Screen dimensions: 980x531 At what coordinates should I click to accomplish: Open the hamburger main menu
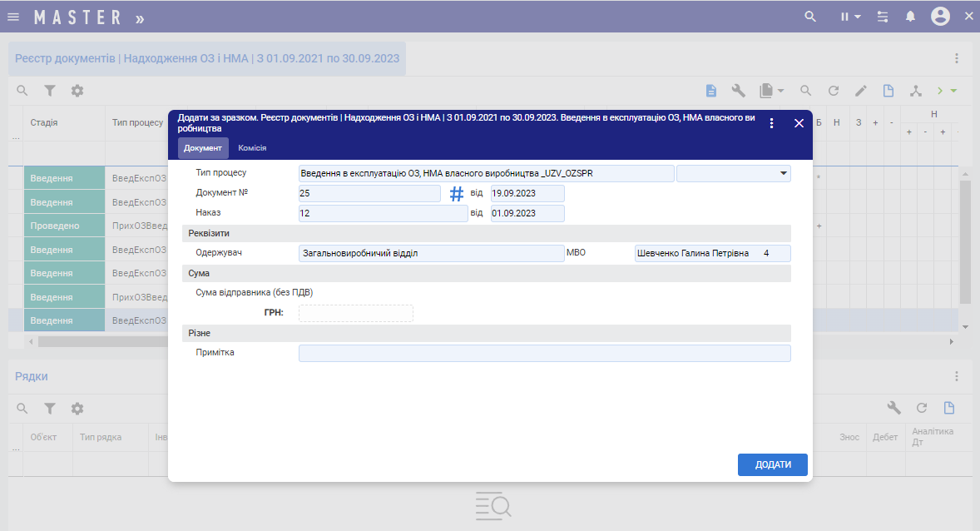tap(13, 17)
